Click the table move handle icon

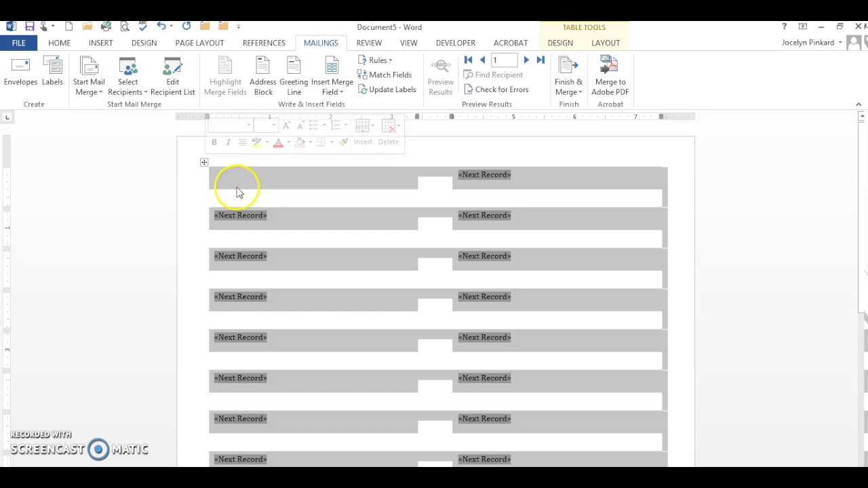[204, 162]
